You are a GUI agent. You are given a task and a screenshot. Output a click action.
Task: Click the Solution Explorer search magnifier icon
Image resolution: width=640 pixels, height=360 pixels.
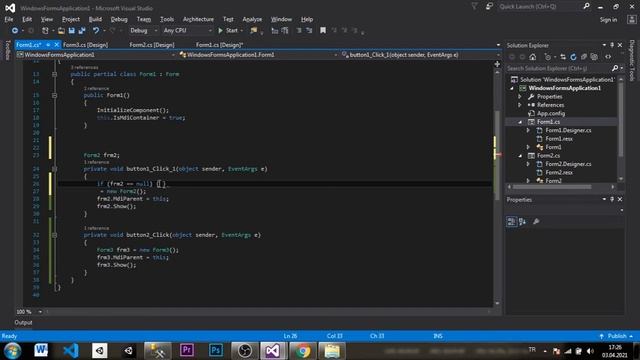615,68
